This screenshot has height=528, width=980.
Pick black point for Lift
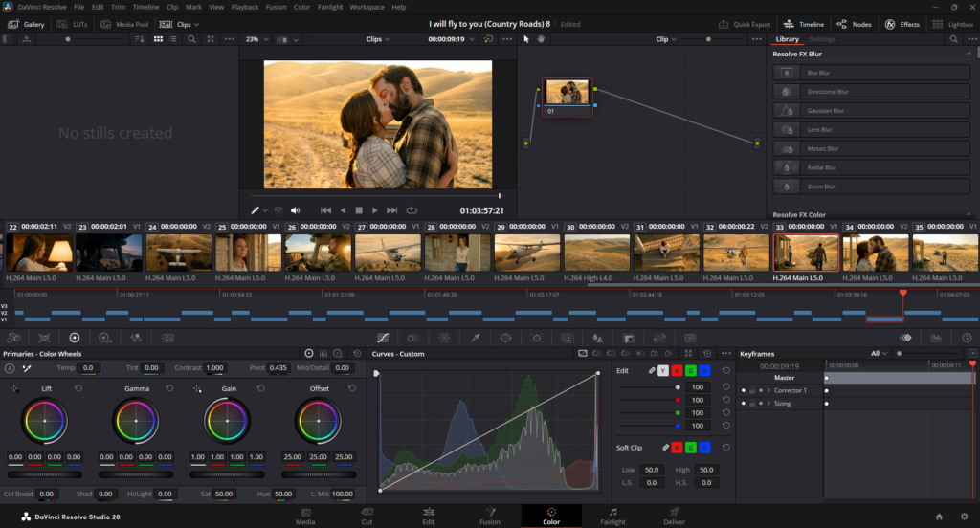coord(13,388)
